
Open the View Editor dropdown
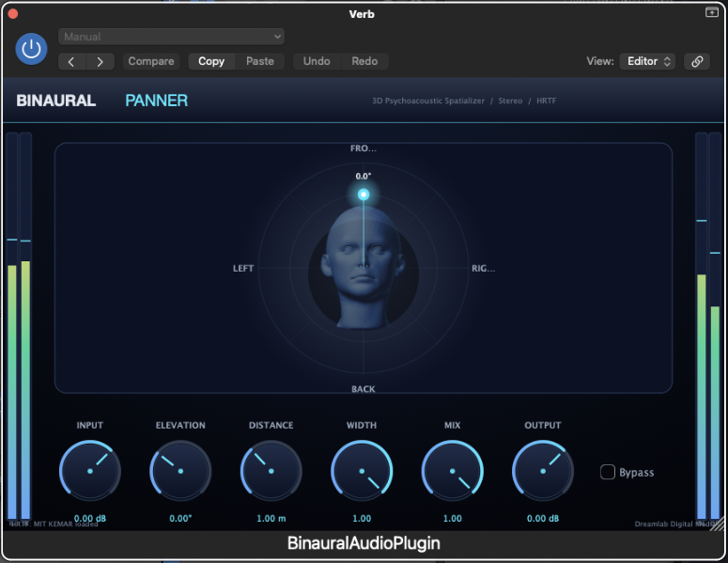click(x=647, y=61)
